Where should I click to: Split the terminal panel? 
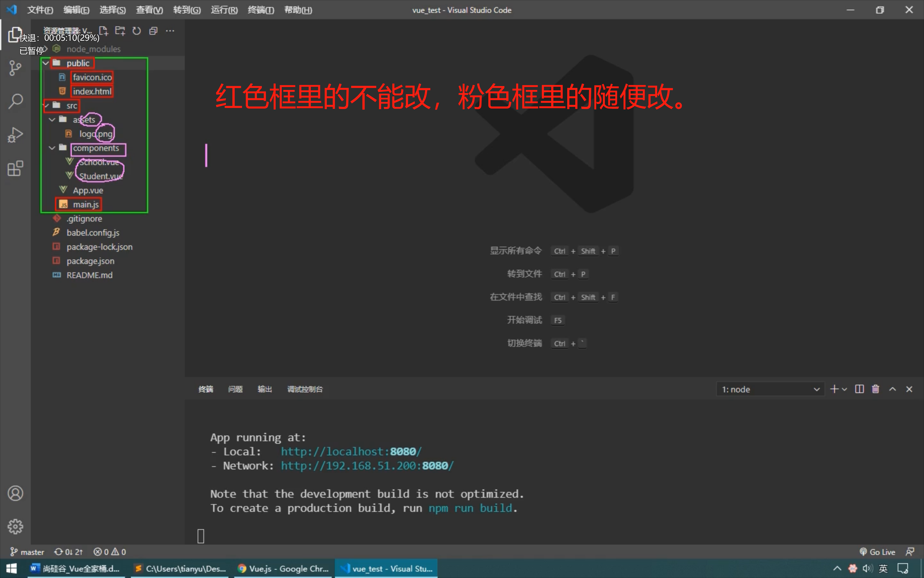tap(860, 389)
